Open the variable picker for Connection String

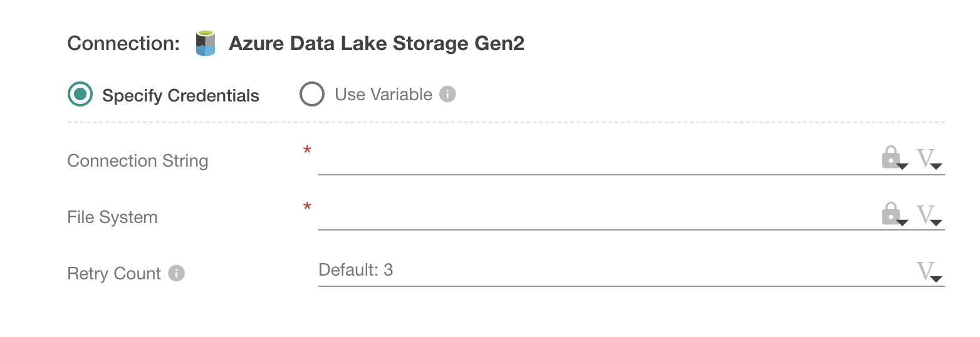pyautogui.click(x=927, y=158)
